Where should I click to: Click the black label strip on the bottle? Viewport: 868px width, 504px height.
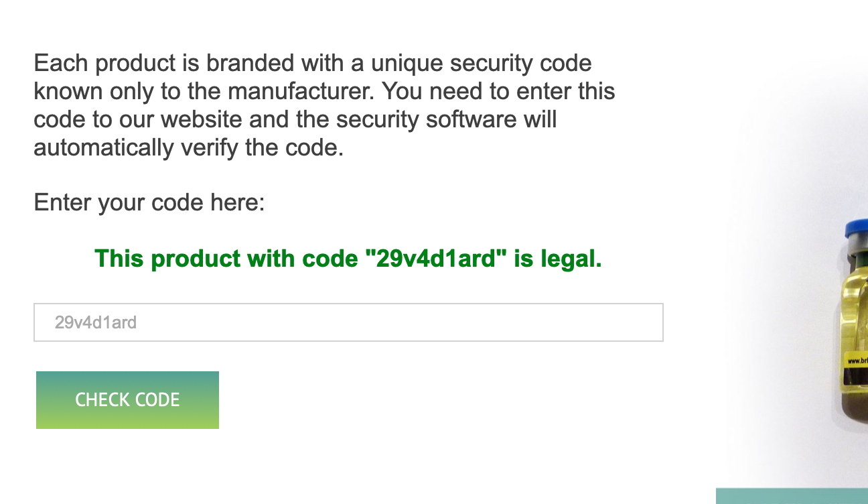click(856, 361)
